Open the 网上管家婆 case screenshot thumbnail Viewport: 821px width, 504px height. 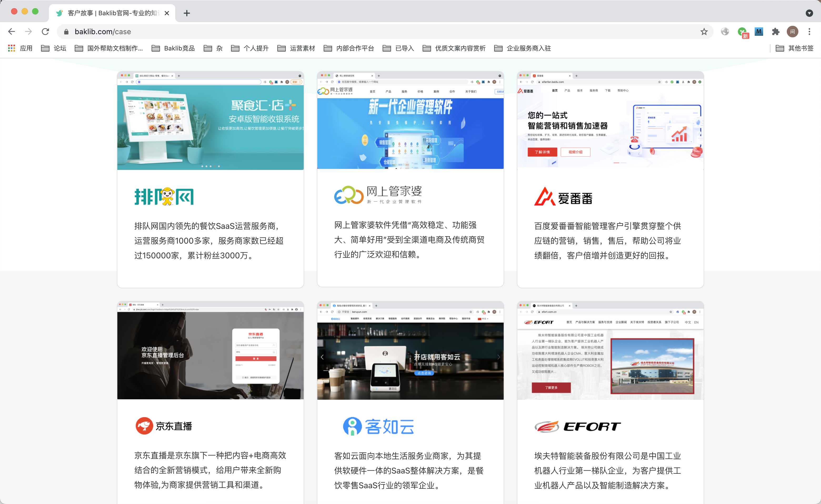coord(410,120)
